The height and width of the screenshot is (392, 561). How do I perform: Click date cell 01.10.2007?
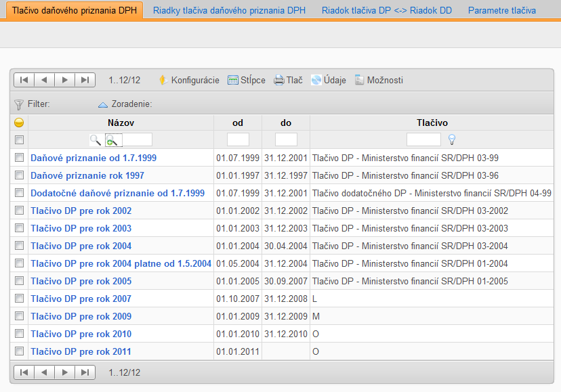tap(238, 299)
